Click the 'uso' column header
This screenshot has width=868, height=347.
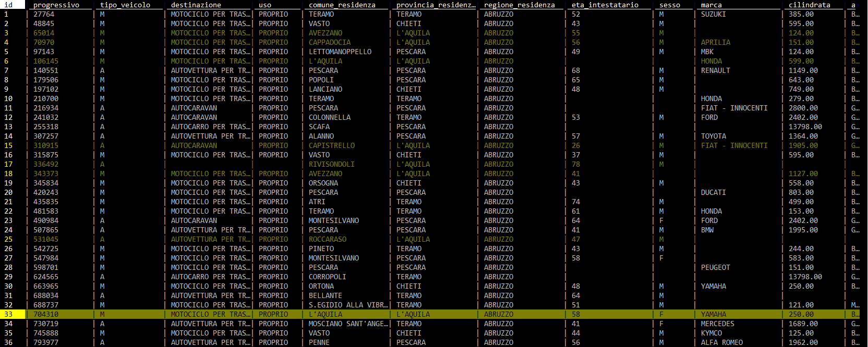(x=265, y=5)
